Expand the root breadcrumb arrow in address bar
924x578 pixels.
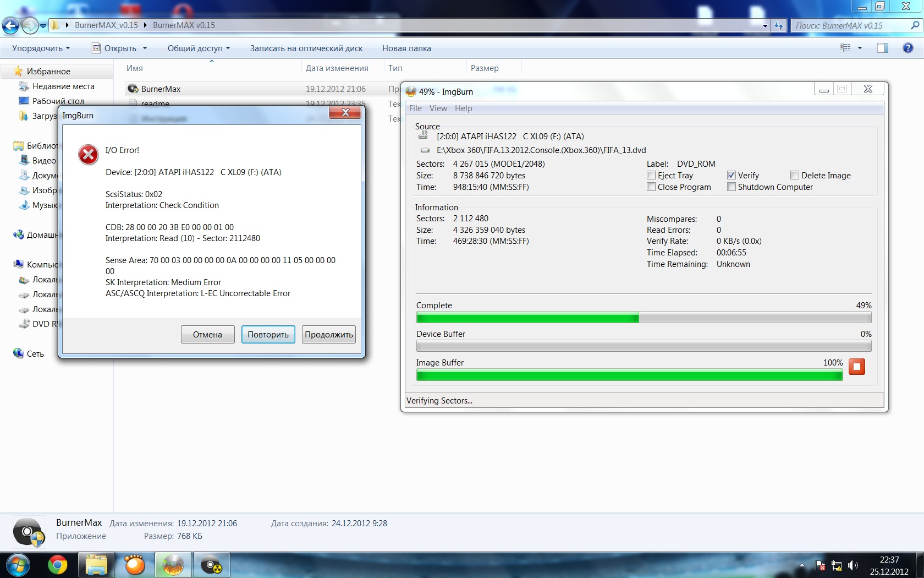(x=67, y=25)
